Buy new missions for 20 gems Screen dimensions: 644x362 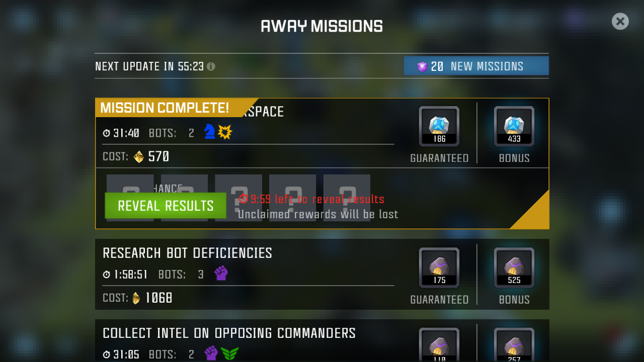pyautogui.click(x=476, y=66)
